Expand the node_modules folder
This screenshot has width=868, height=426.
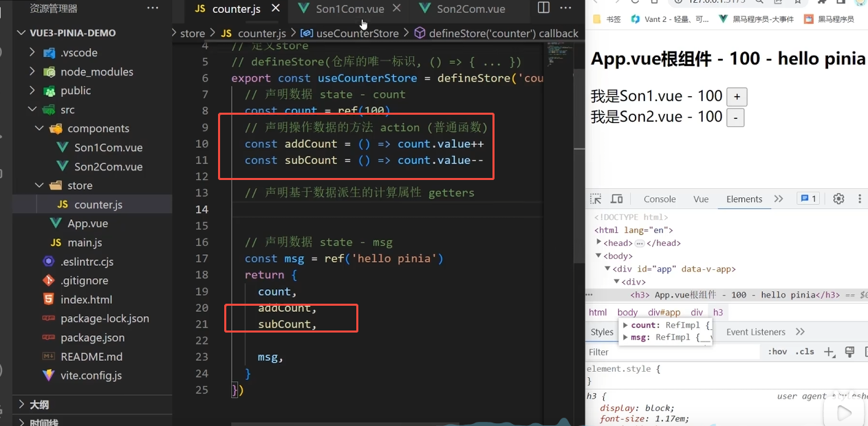pos(32,71)
